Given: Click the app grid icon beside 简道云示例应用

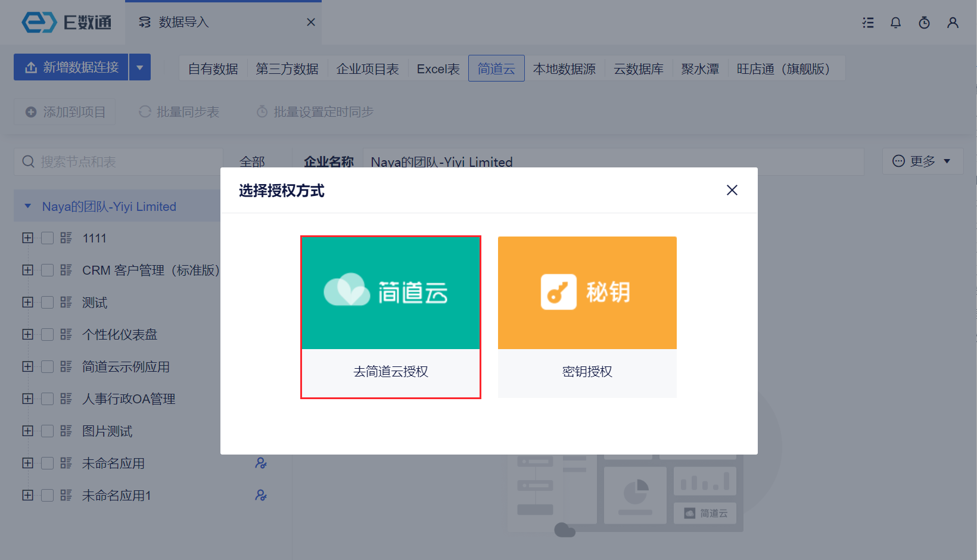Looking at the screenshot, I should tap(66, 366).
